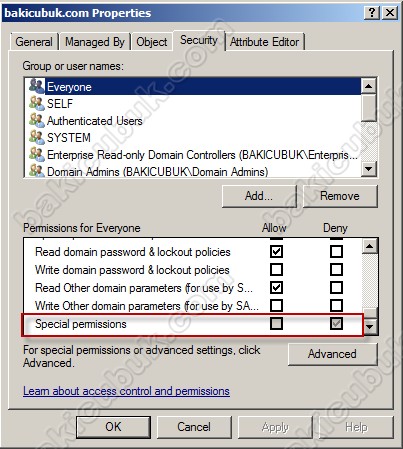Image resolution: width=403 pixels, height=449 pixels.
Task: Switch to the General tab
Action: coord(34,42)
